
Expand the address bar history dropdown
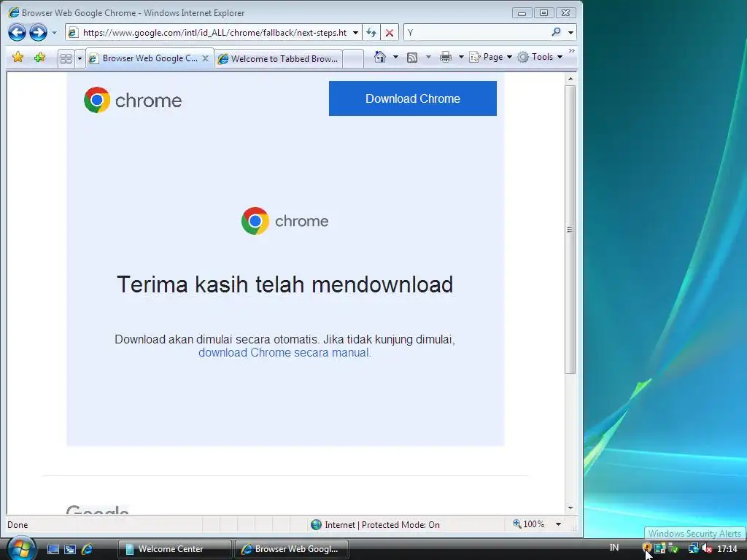click(x=355, y=33)
